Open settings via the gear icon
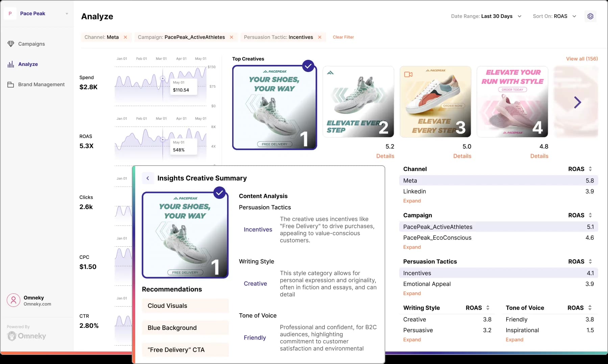The height and width of the screenshot is (364, 608). pyautogui.click(x=590, y=16)
